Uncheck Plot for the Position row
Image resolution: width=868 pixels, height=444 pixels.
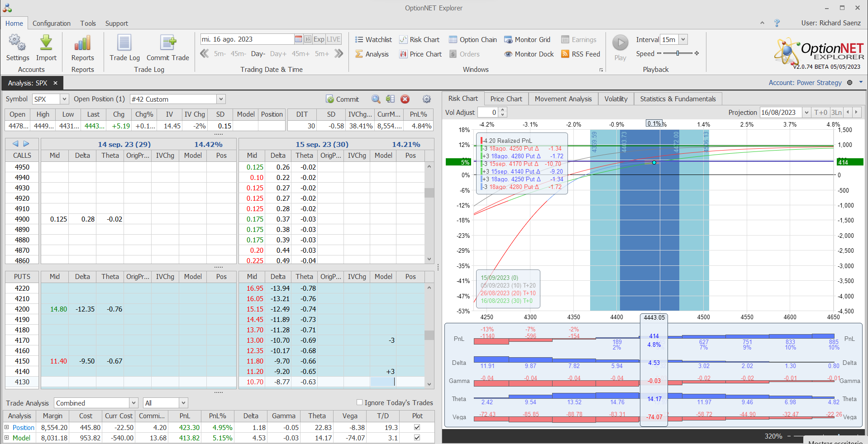pyautogui.click(x=417, y=427)
